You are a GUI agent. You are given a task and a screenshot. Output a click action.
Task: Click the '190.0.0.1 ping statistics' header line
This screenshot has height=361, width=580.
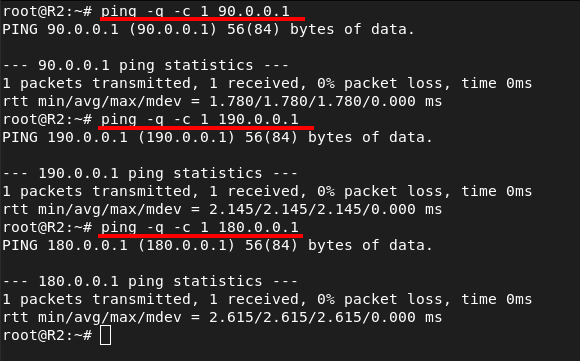tap(150, 173)
